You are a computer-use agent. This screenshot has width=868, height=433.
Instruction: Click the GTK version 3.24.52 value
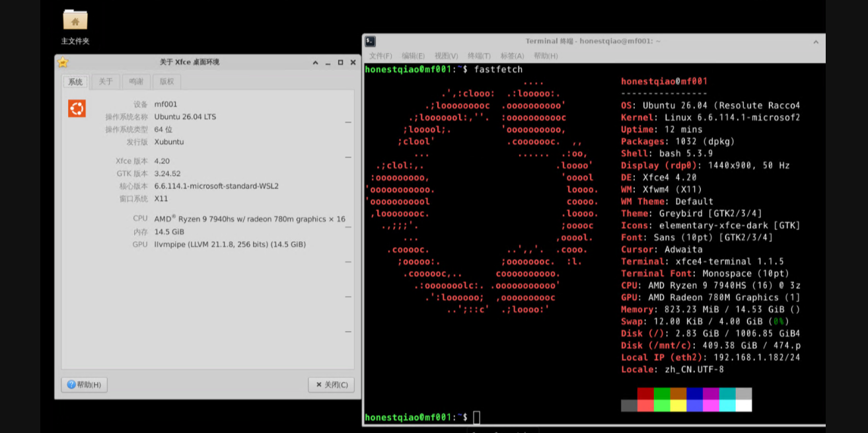[167, 174]
